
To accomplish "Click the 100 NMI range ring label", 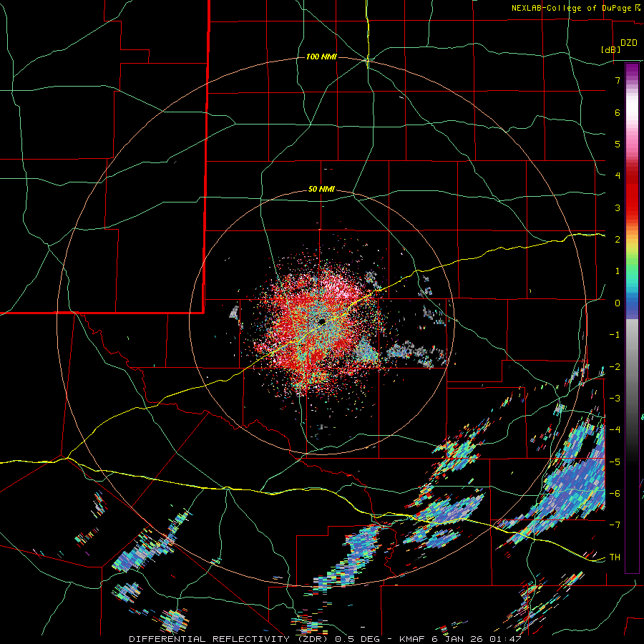I will (321, 57).
